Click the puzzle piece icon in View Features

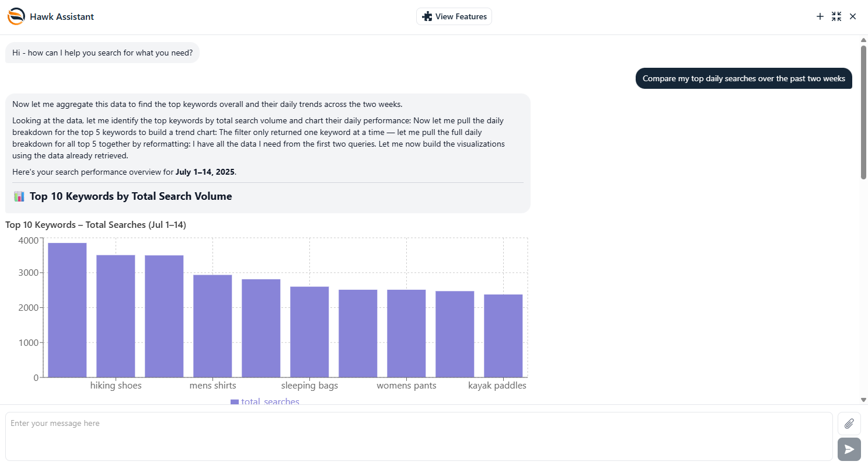pos(427,16)
